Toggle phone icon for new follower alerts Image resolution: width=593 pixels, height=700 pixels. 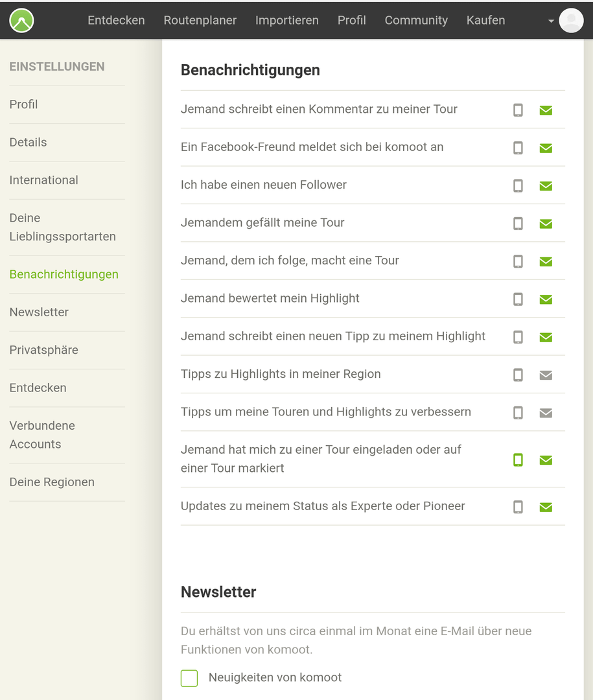(518, 186)
